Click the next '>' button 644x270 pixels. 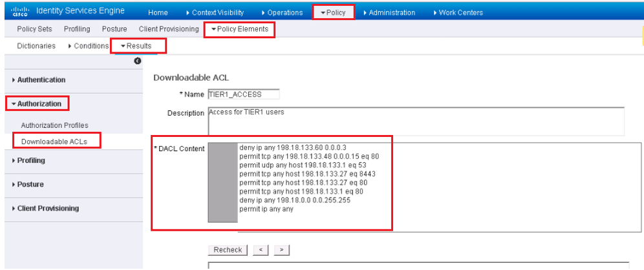tap(281, 250)
